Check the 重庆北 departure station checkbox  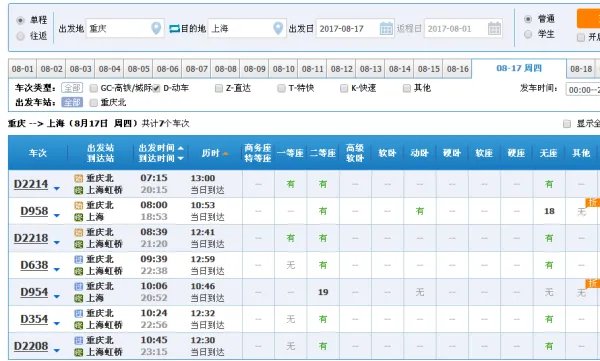click(x=94, y=103)
